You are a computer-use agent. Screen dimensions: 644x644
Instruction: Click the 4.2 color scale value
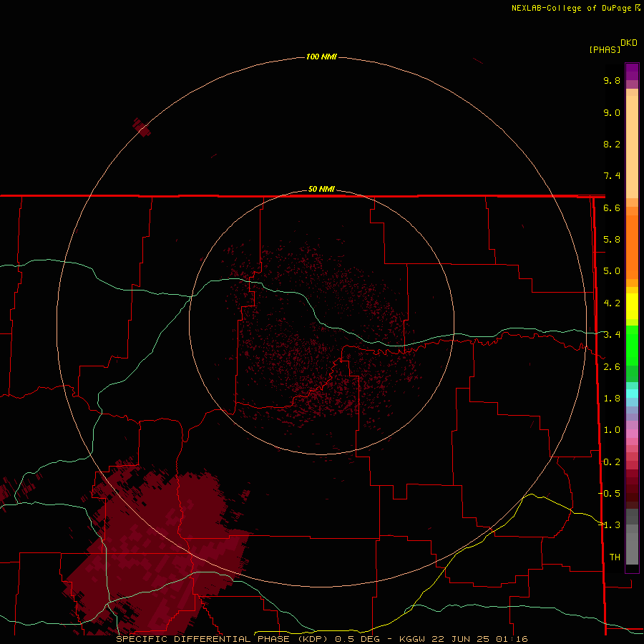point(612,303)
